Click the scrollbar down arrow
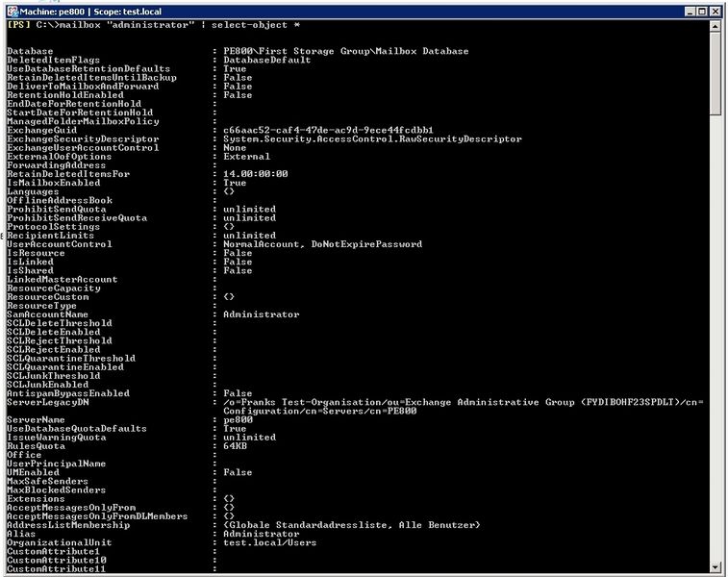The image size is (728, 577). [715, 566]
